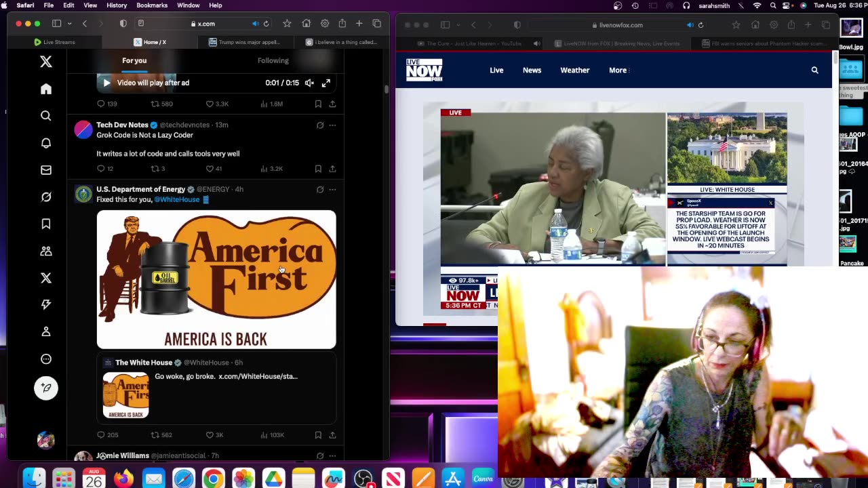Go to X Home via sidebar house icon
Image resolution: width=868 pixels, height=488 pixels.
(46, 89)
